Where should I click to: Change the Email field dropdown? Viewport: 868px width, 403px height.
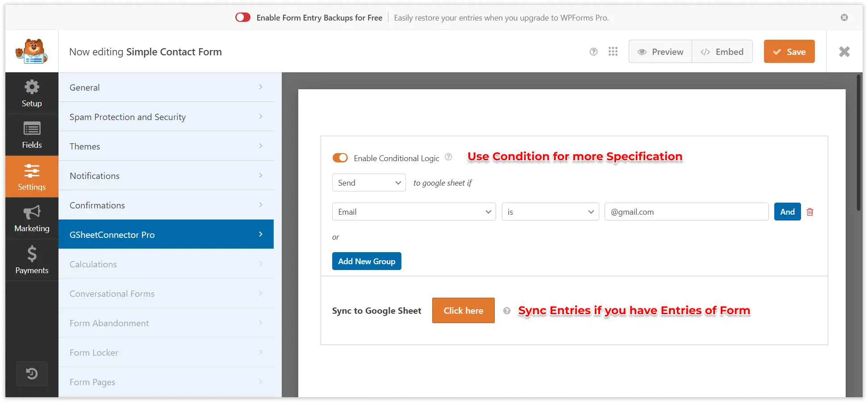(x=413, y=212)
